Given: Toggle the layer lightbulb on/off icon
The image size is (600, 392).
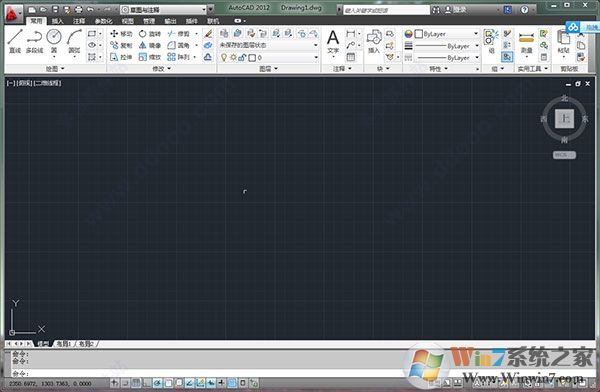Looking at the screenshot, I should pos(224,57).
